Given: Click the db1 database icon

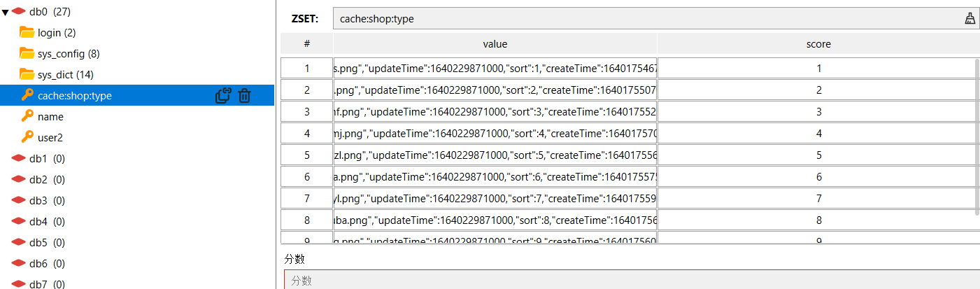Looking at the screenshot, I should (x=19, y=159).
